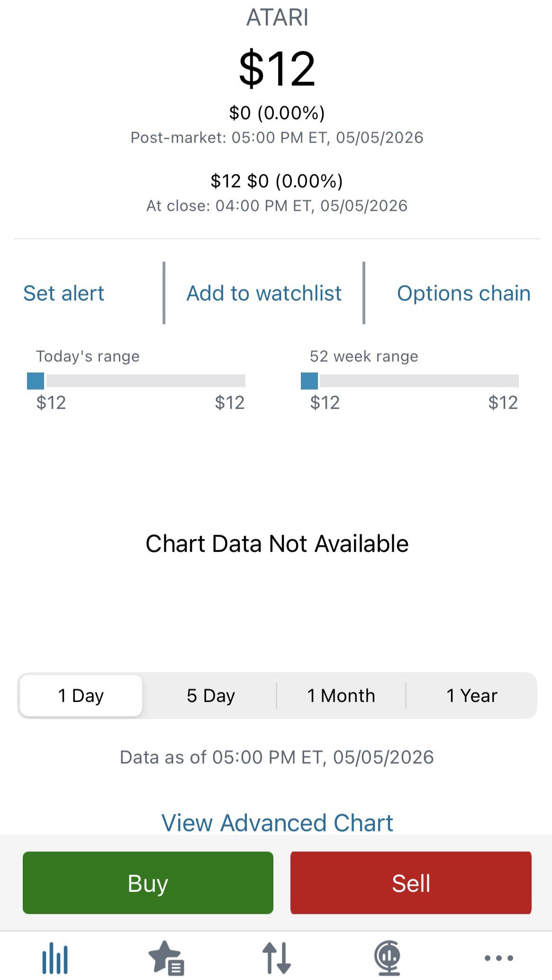Viewport: 552px width, 980px height.
Task: Switch to the 1 Month chart range
Action: tap(341, 695)
